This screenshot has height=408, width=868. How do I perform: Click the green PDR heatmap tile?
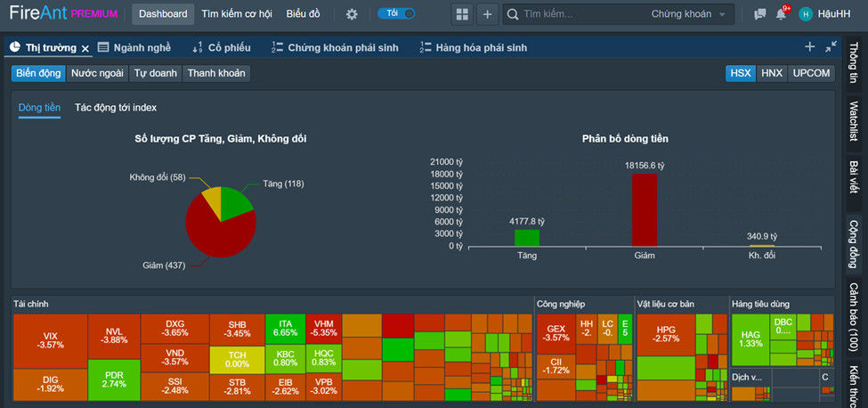coord(114,378)
